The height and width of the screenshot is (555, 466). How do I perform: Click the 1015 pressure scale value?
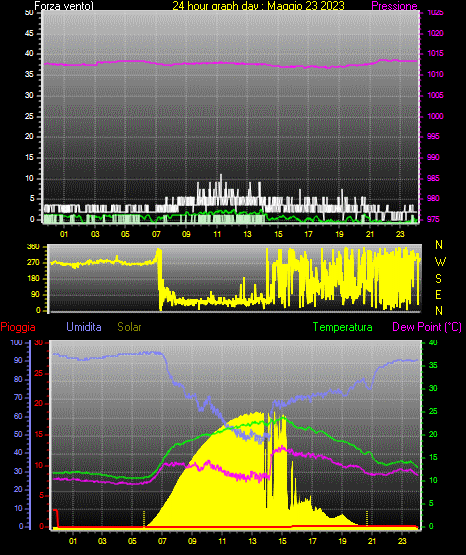435,53
